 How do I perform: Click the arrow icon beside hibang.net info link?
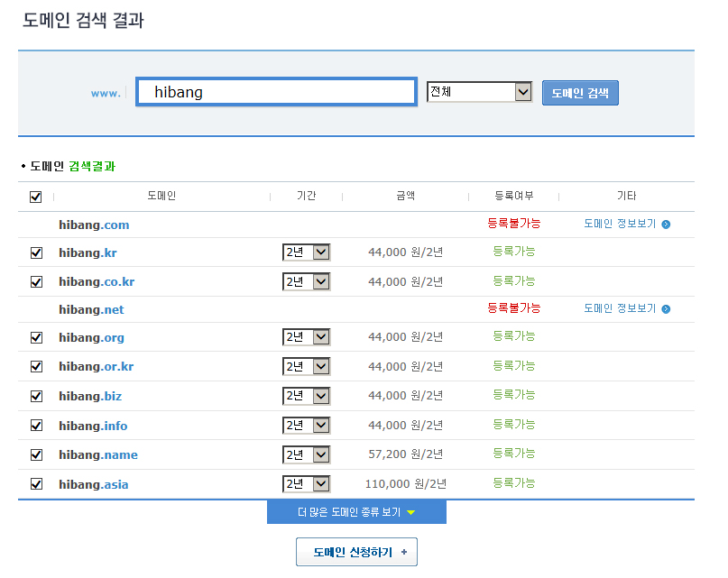[x=666, y=308]
